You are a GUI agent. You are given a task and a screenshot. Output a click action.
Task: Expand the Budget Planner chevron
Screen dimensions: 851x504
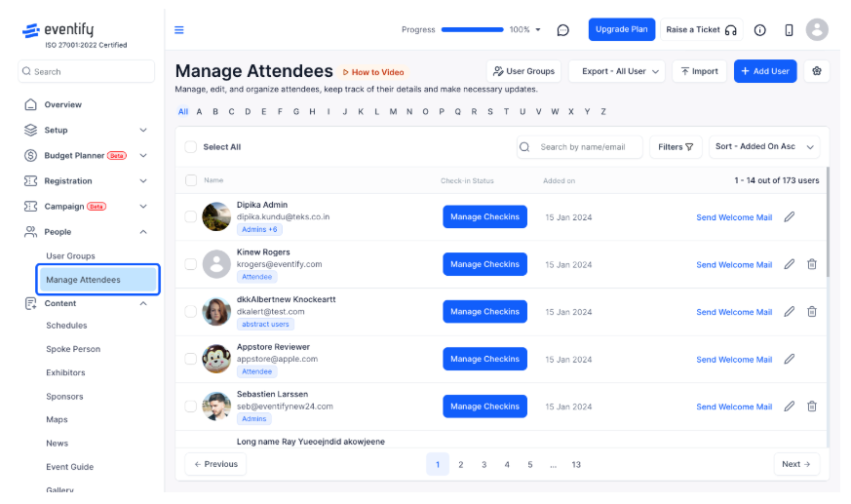click(143, 155)
